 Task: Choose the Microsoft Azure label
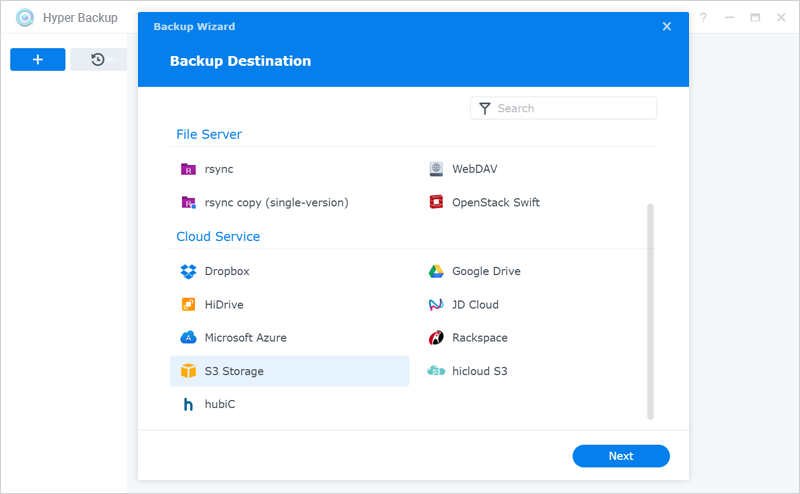245,338
